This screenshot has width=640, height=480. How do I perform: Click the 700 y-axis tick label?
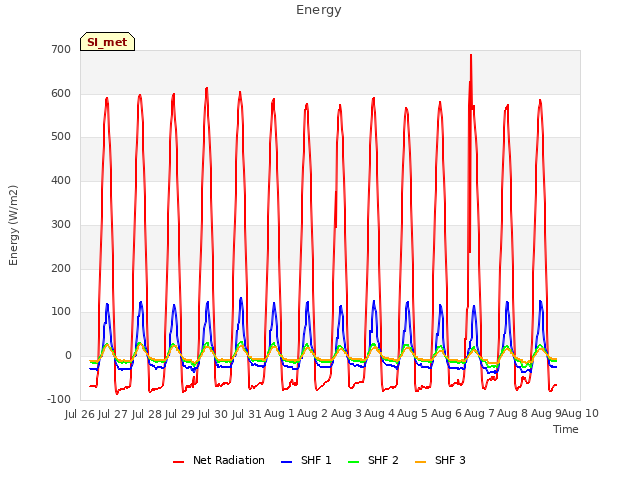coord(61,49)
